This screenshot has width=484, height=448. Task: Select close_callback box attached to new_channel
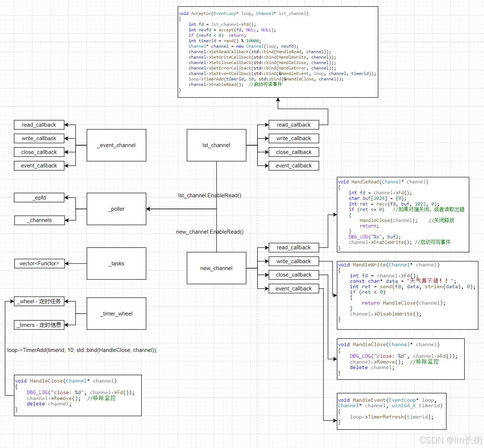pos(294,275)
